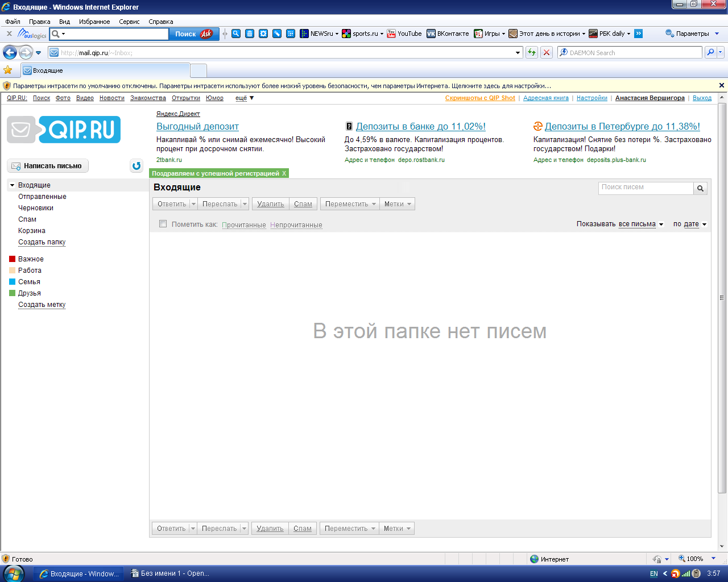
Task: Click the red Stop loading button
Action: click(x=547, y=52)
